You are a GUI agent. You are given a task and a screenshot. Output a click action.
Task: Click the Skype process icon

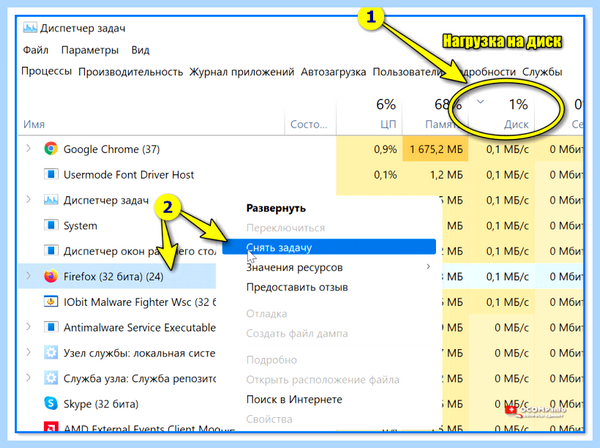click(x=51, y=403)
